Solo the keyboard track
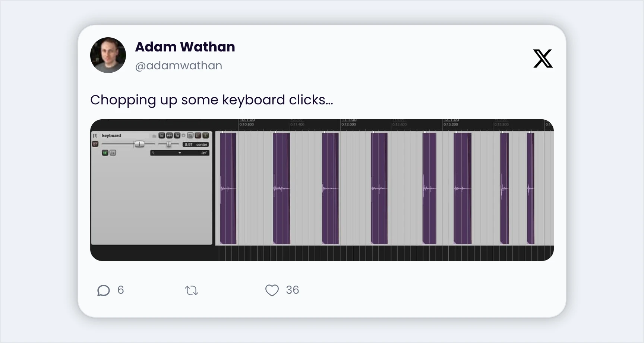The width and height of the screenshot is (644, 343). (x=205, y=136)
